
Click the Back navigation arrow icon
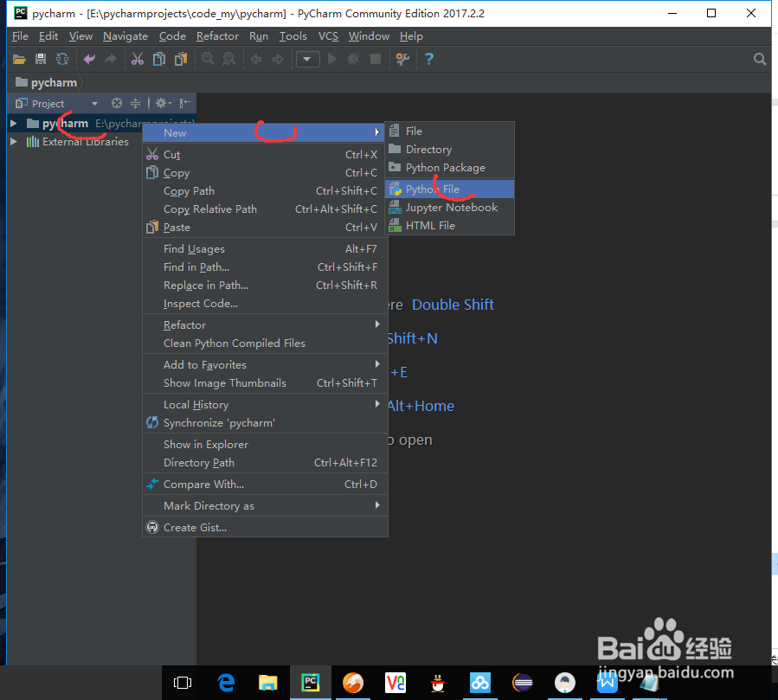256,60
